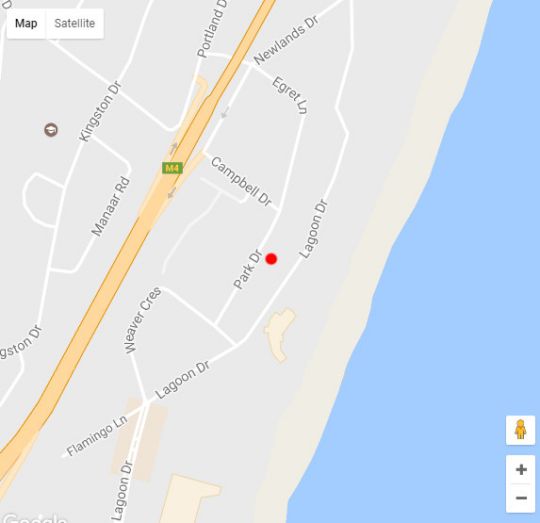Screen dimensions: 540x523
Task: Click the curved beige building near Lagoon Dr
Action: (x=280, y=334)
